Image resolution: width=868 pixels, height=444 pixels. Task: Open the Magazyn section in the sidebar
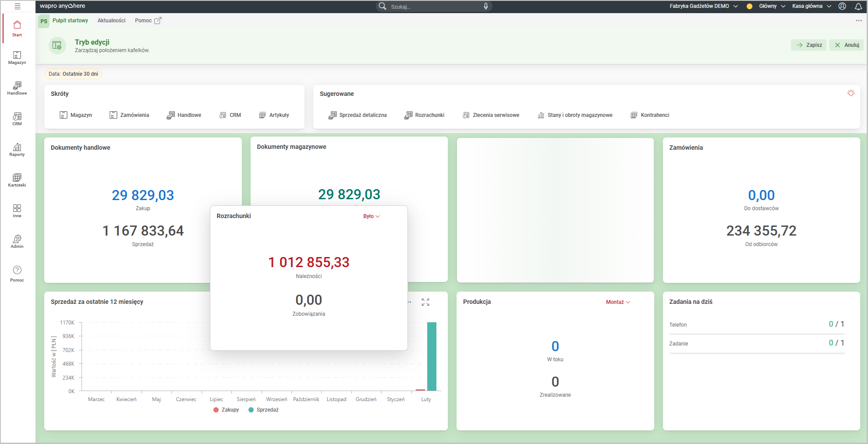(17, 58)
